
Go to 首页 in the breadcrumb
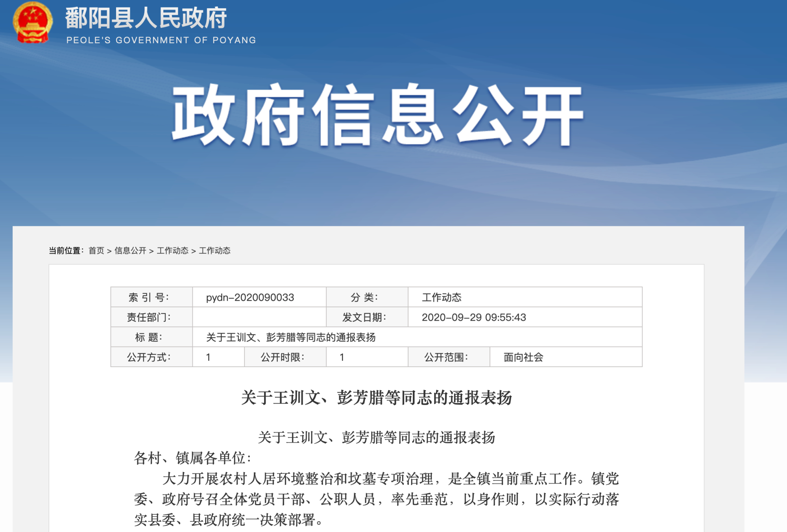click(x=96, y=251)
